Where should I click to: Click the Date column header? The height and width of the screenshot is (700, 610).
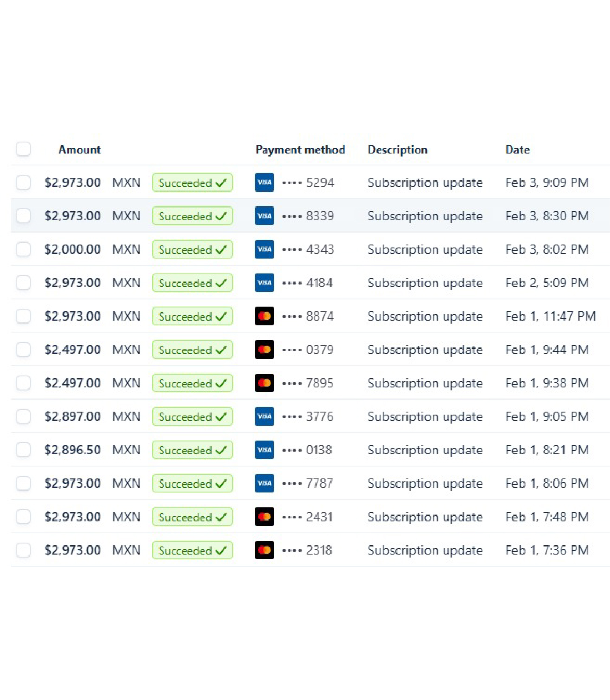click(x=517, y=150)
